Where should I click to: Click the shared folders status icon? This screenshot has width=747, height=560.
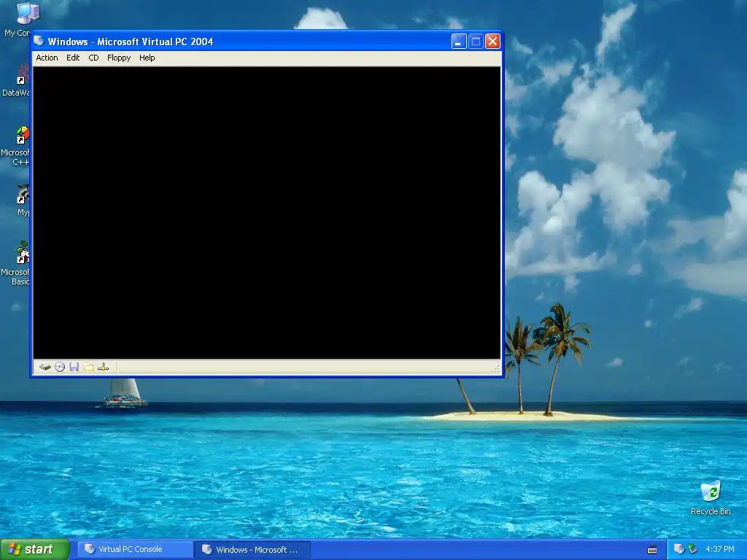88,367
